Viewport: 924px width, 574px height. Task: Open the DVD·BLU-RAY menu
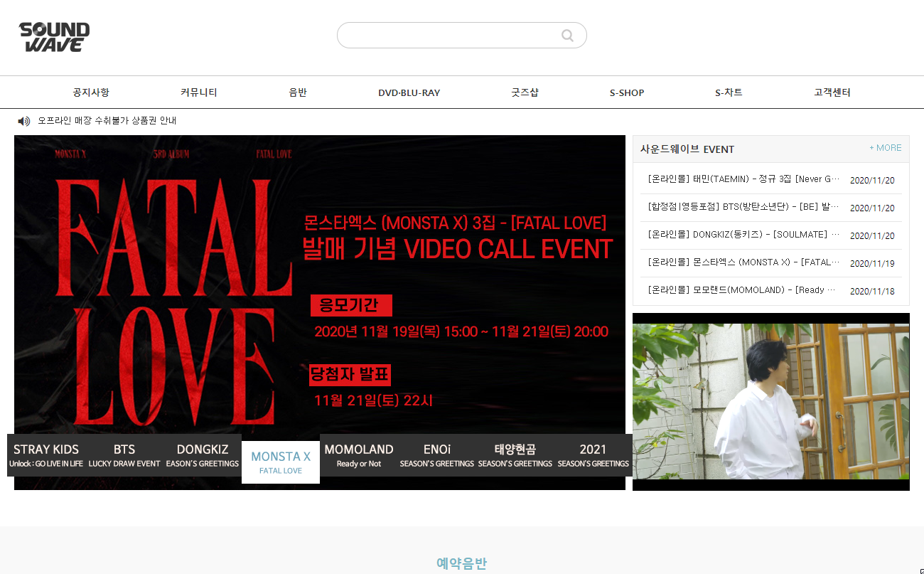409,92
